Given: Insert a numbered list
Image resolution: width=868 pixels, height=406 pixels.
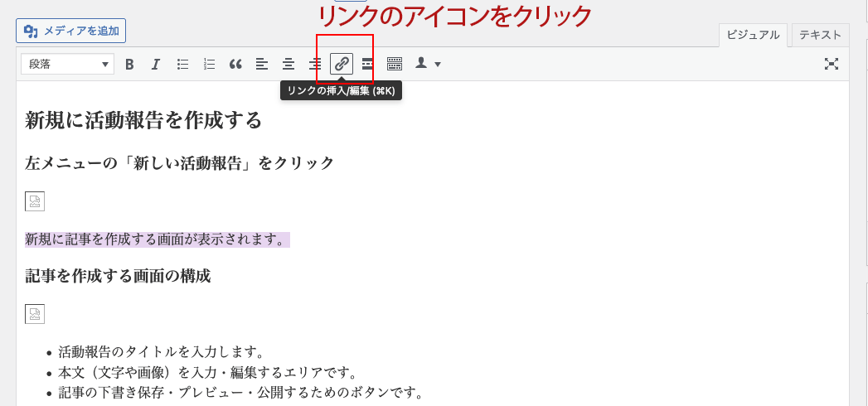Looking at the screenshot, I should click(209, 64).
